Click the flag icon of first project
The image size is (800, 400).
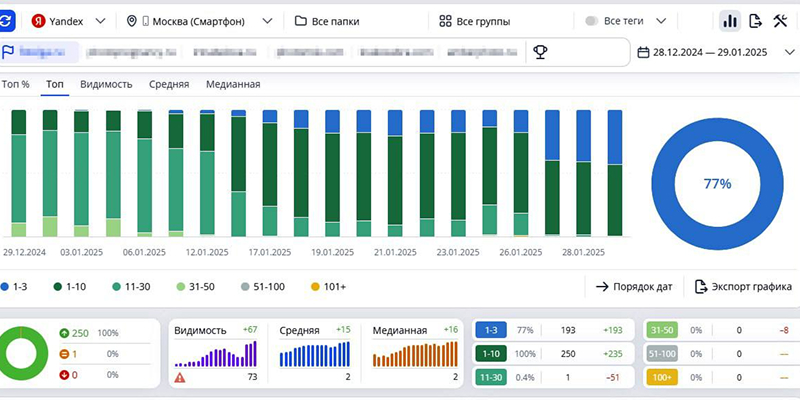[8, 52]
